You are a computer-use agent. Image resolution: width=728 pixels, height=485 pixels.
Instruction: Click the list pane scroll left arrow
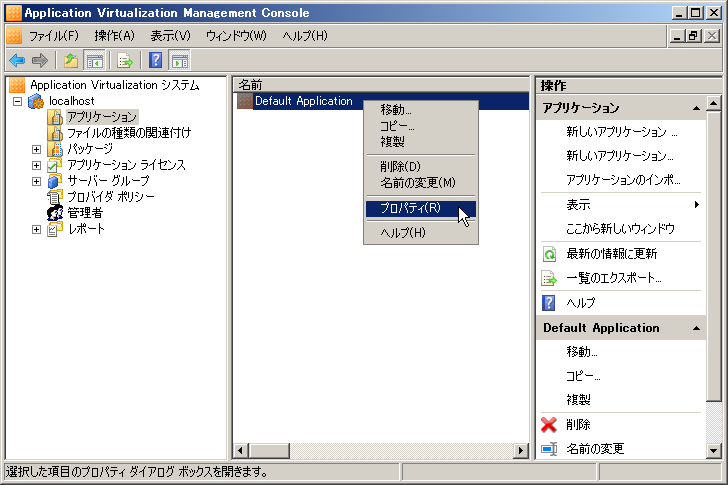[x=240, y=450]
